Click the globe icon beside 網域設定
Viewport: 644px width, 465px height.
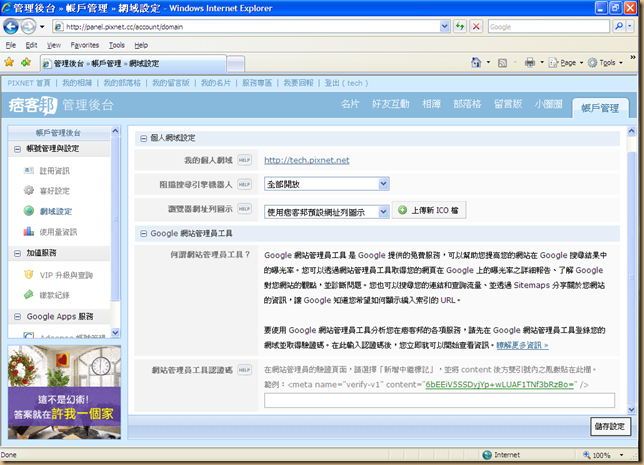[28, 211]
